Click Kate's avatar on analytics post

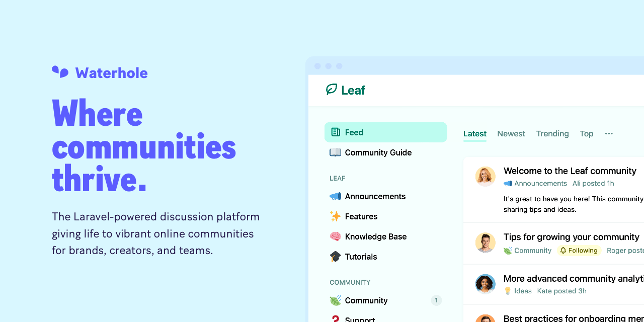486,284
